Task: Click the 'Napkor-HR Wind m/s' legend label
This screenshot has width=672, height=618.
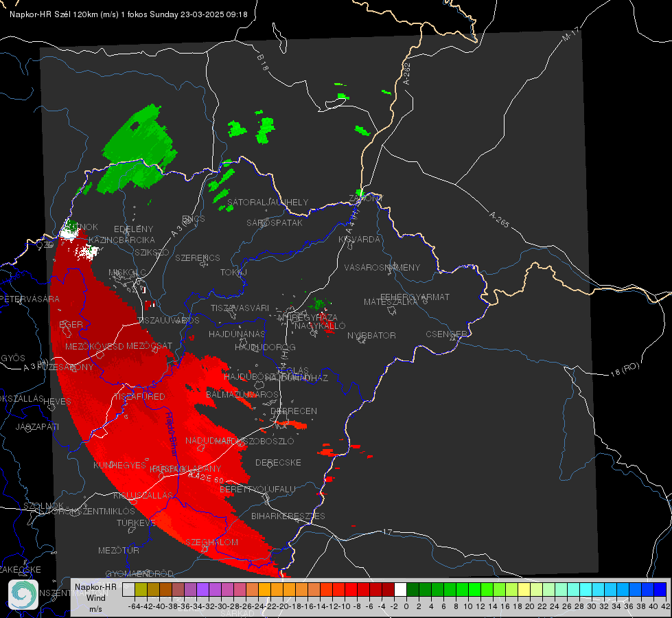Action: [95, 597]
